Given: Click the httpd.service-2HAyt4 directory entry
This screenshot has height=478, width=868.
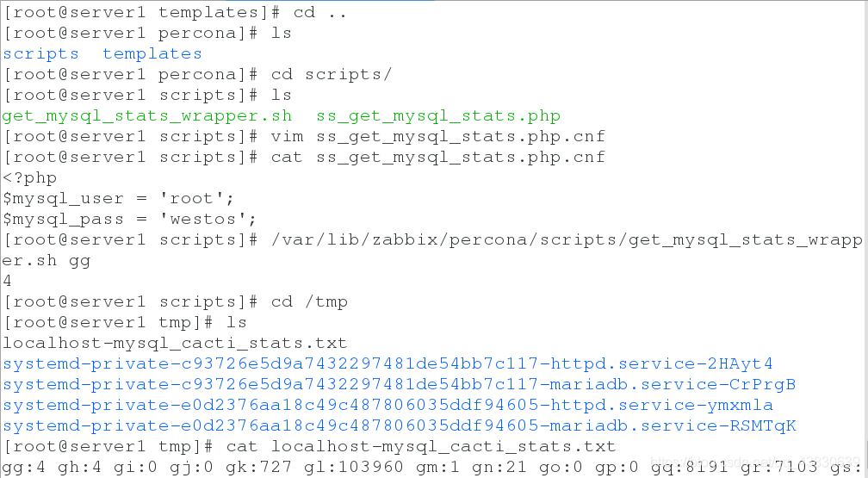Looking at the screenshot, I should pos(387,364).
